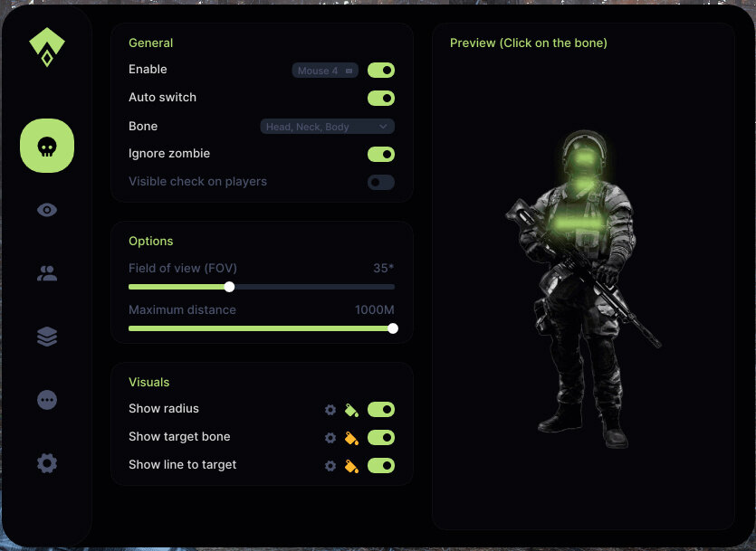Open the gear settings sidebar tab
Image resolution: width=756 pixels, height=551 pixels.
click(47, 463)
